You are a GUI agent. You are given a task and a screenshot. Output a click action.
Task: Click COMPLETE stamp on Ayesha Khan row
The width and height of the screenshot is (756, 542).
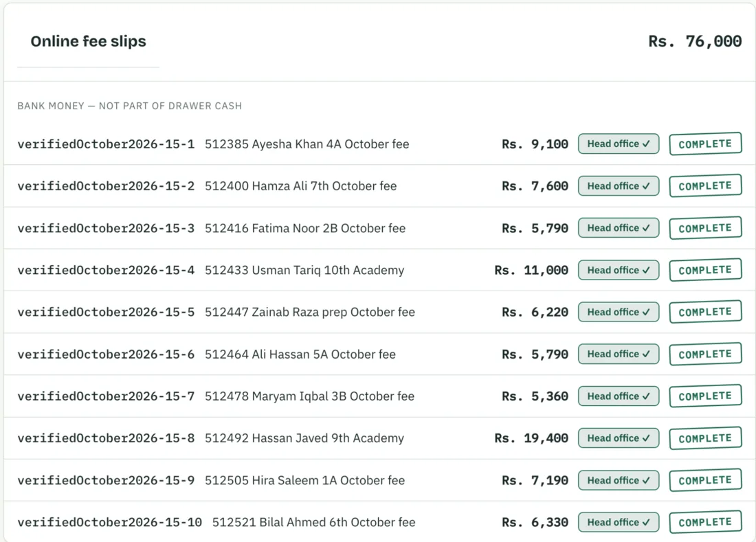[705, 144]
